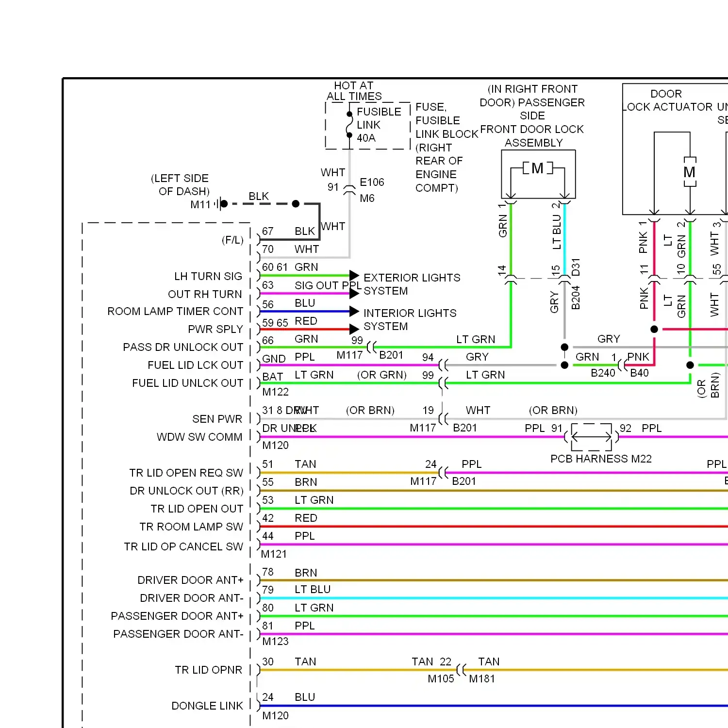Click pin number 30 on TAN wire
The height and width of the screenshot is (728, 728).
point(268,662)
